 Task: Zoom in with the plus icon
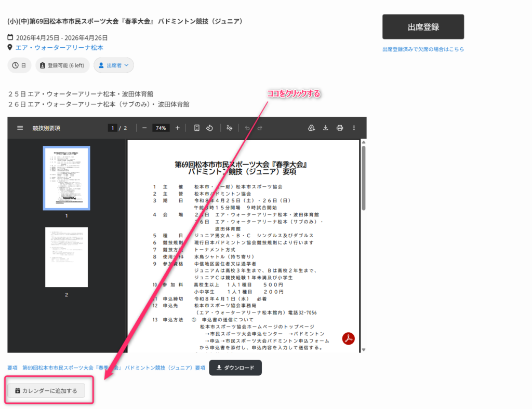click(178, 128)
